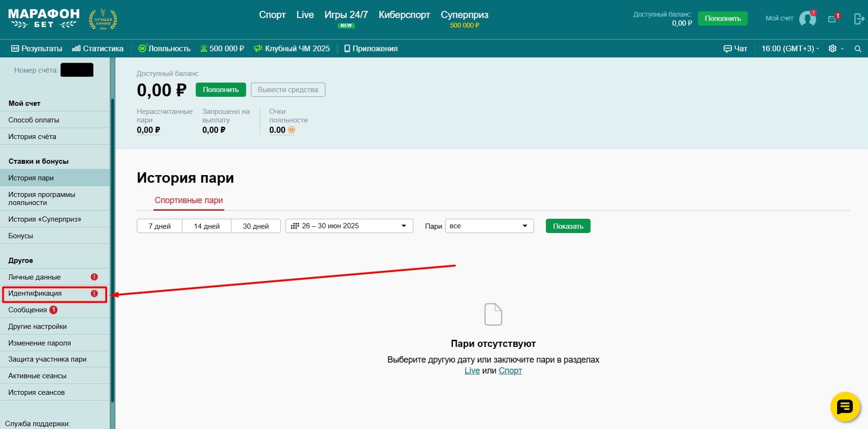The height and width of the screenshot is (429, 868).
Task: Follow the Спорт link below Пари отсутствуют
Action: coord(510,371)
